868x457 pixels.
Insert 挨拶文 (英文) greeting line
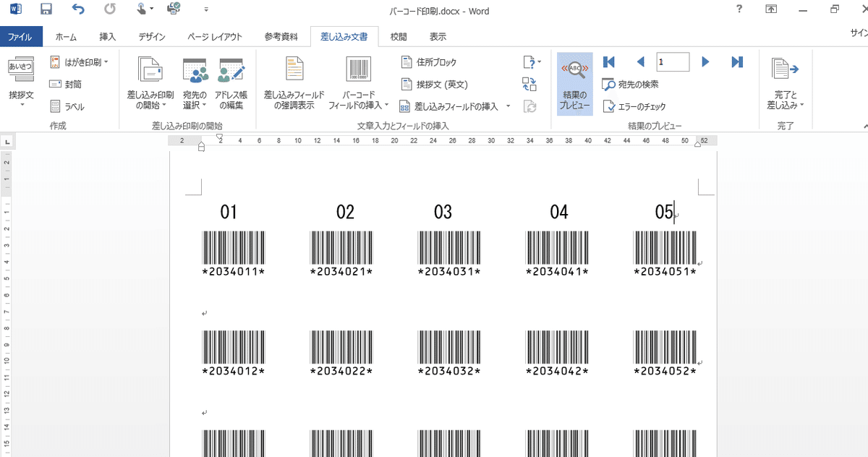click(435, 84)
